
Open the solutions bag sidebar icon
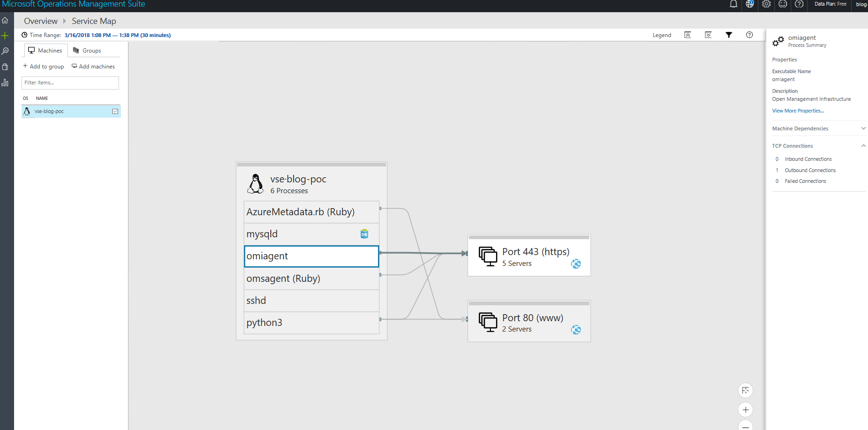[x=5, y=67]
